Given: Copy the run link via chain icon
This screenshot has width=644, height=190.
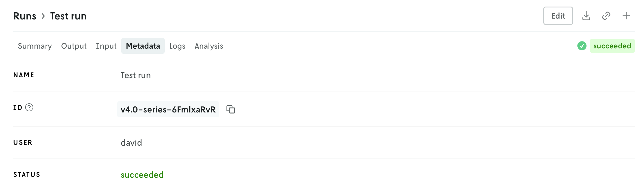Looking at the screenshot, I should pos(606,16).
